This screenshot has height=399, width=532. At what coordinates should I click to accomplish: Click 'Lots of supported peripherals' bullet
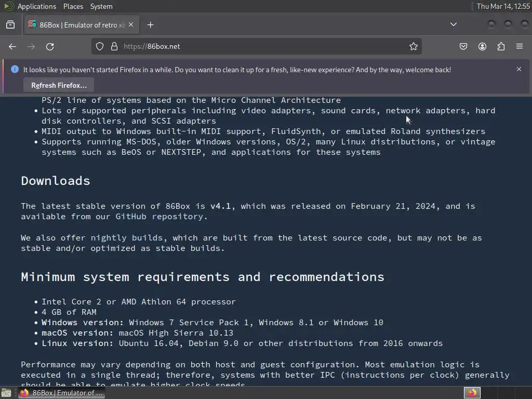click(x=269, y=116)
